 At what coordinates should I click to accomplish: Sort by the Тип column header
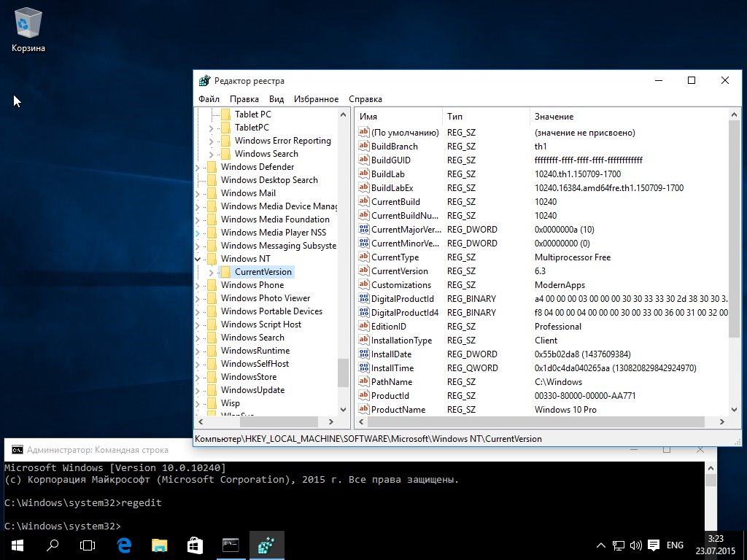(x=486, y=116)
